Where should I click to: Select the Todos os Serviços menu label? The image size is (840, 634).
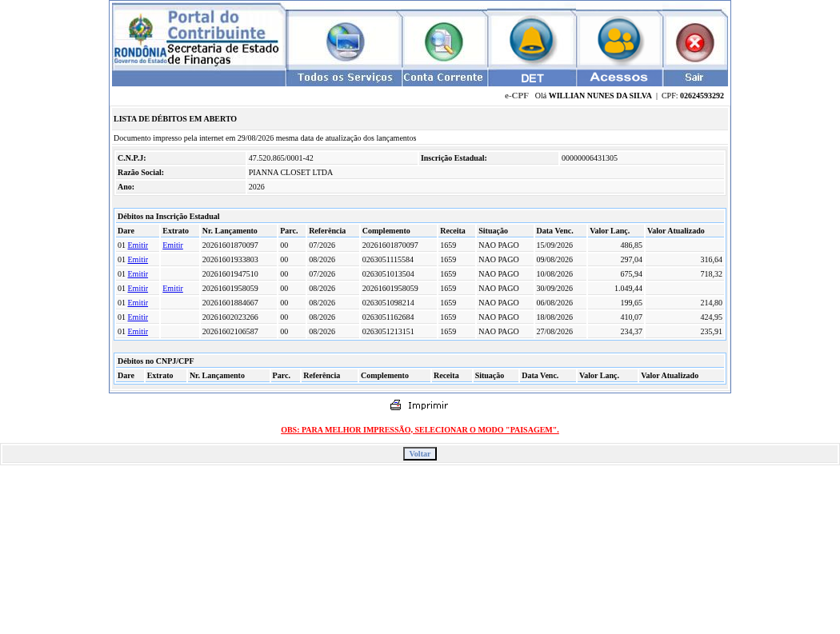point(345,78)
